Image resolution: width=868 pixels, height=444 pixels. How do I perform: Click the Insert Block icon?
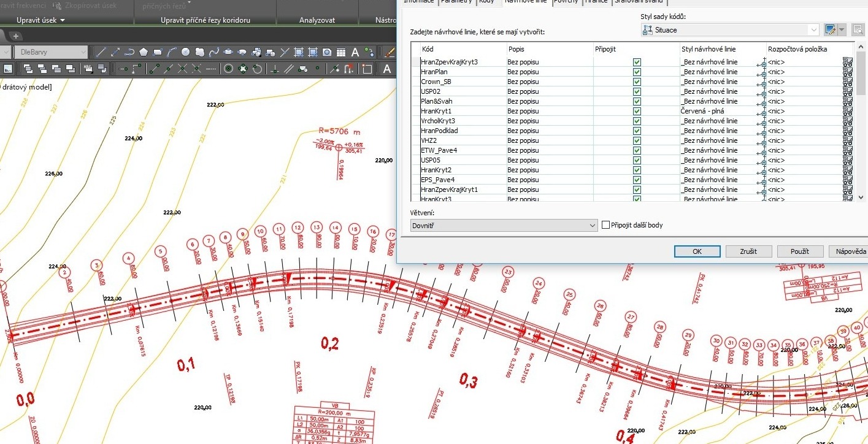[256, 52]
